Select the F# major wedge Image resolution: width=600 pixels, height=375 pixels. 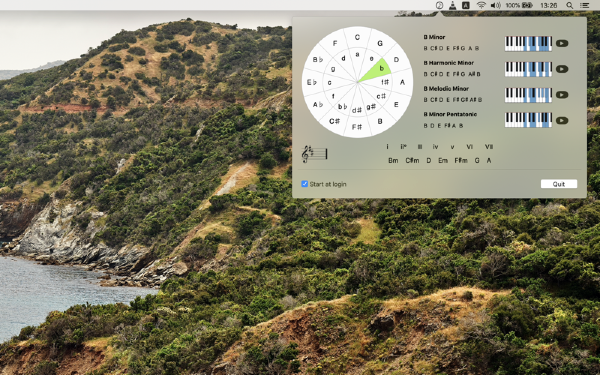click(357, 127)
